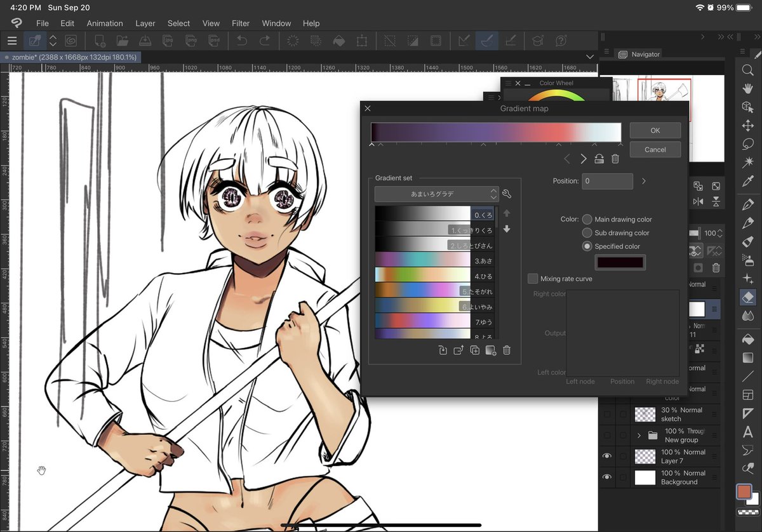Screen dimensions: 762x532
Task: Click the Undo icon in the top toolbar
Action: pyautogui.click(x=241, y=41)
